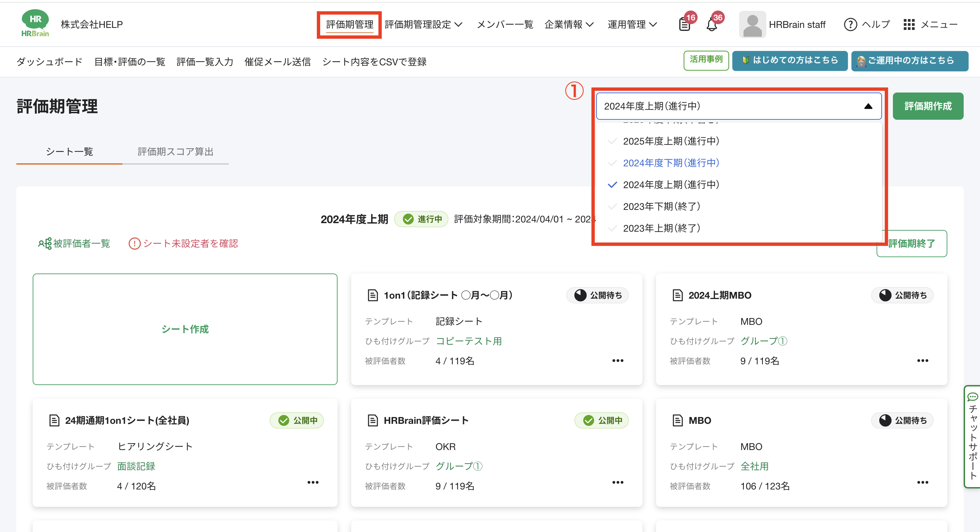Open the task list icon with badge 16
This screenshot has height=532, width=980.
coord(685,25)
